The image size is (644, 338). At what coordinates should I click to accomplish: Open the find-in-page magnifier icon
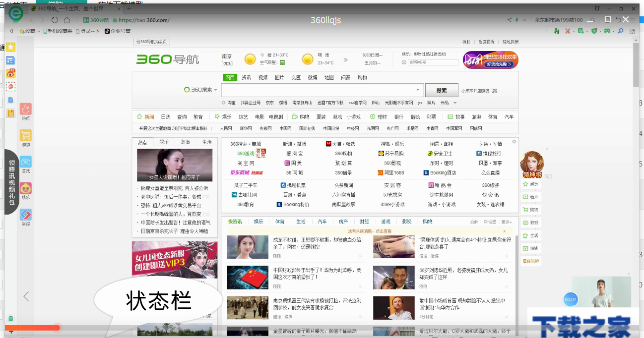pos(621,31)
